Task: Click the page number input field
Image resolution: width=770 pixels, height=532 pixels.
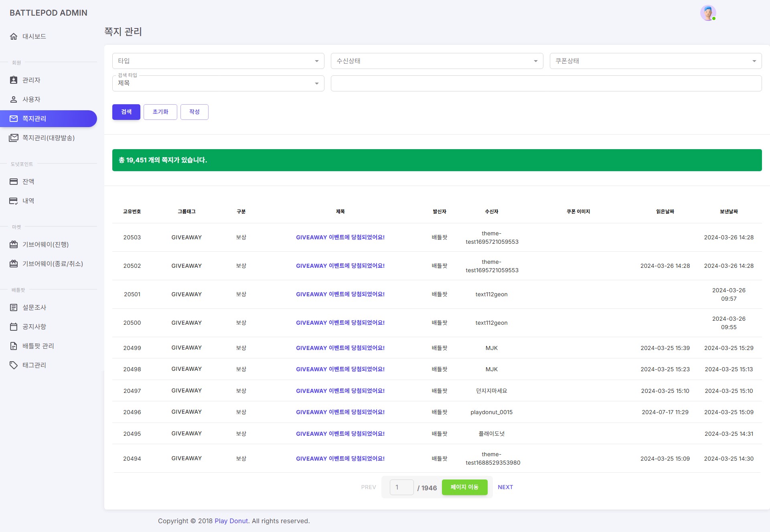Action: 401,487
